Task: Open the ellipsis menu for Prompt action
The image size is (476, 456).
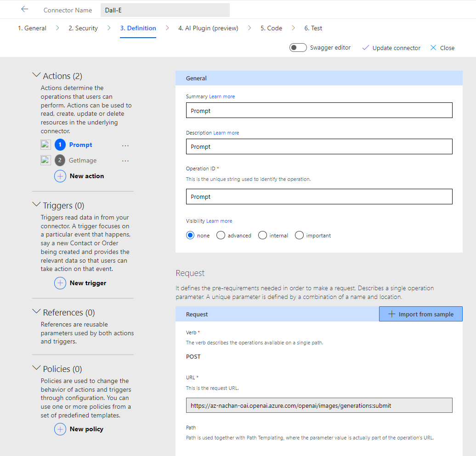Action: [x=125, y=145]
